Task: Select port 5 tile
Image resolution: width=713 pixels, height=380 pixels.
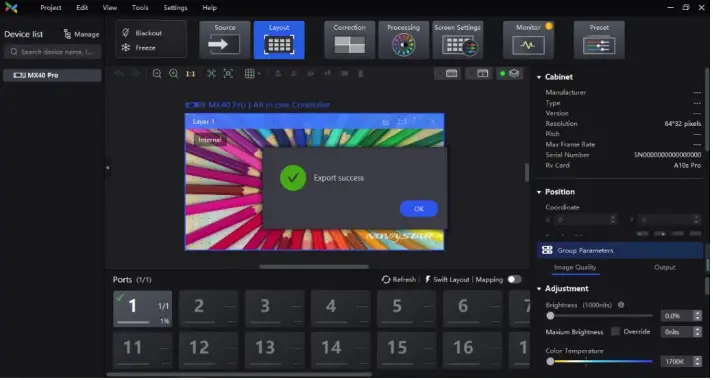Action: (408, 310)
